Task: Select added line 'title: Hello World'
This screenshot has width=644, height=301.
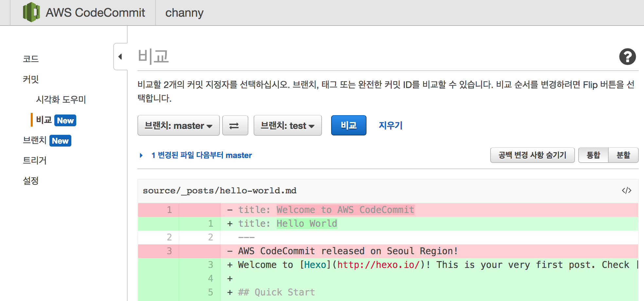Action: (388, 223)
